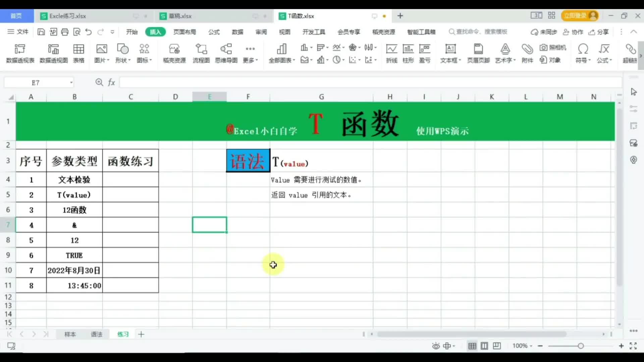
Task: Open the 流程图 flowchart tool
Action: click(x=201, y=53)
